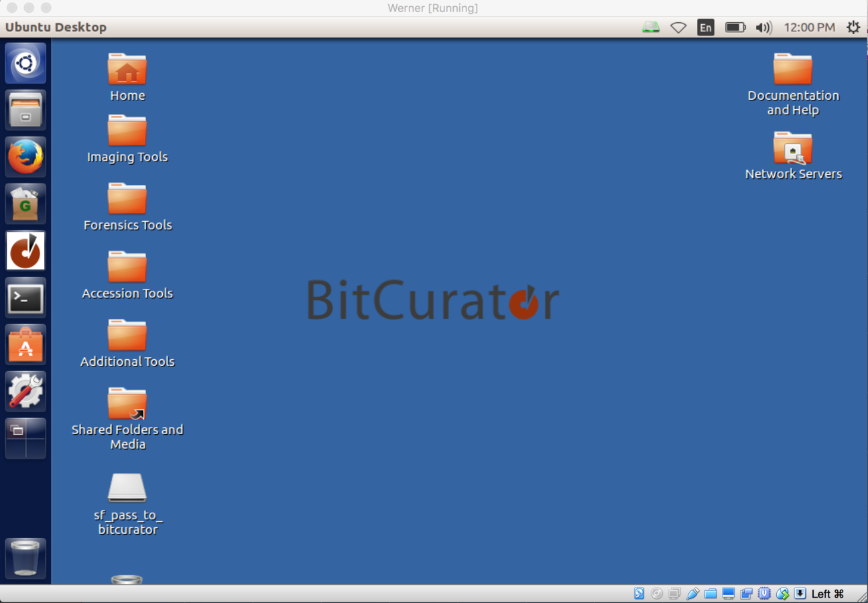Viewport: 868px width, 603px height.
Task: Click VirtualBox mouse integration indicator
Action: click(x=782, y=594)
